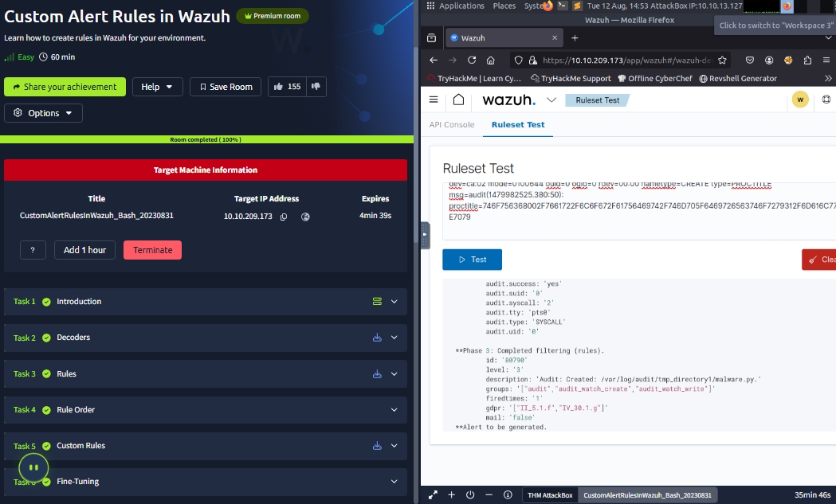Expand Task 4 Rule Order
836x504 pixels.
[394, 410]
